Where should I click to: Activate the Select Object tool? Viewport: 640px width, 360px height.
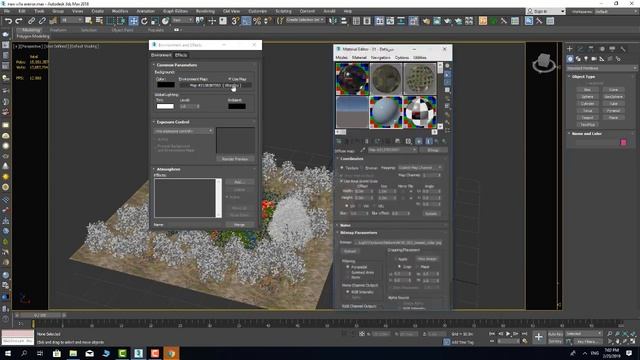tap(89, 21)
